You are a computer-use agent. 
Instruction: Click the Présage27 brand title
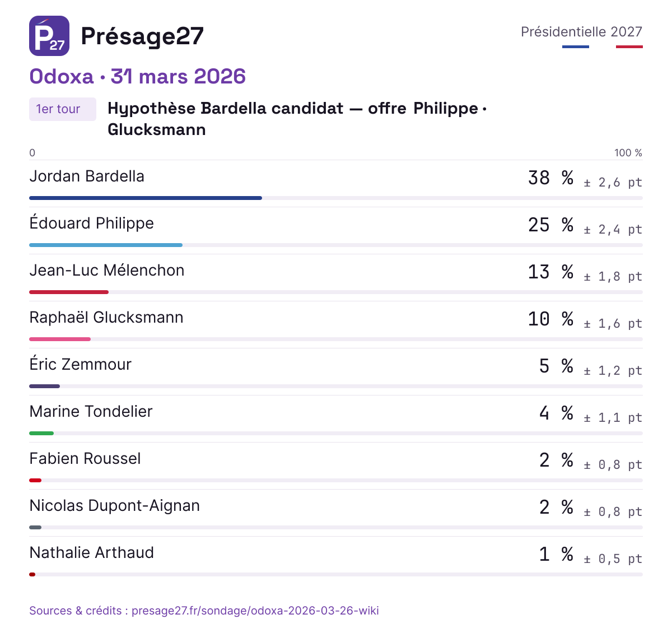coord(142,36)
